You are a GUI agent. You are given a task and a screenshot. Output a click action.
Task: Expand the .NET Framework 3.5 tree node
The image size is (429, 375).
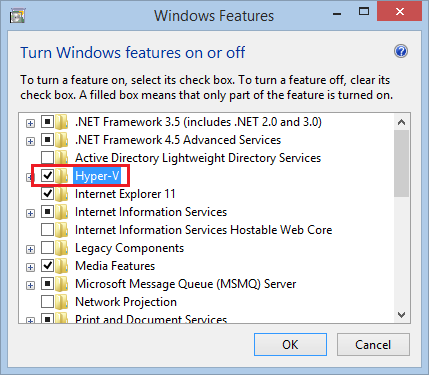(x=30, y=123)
